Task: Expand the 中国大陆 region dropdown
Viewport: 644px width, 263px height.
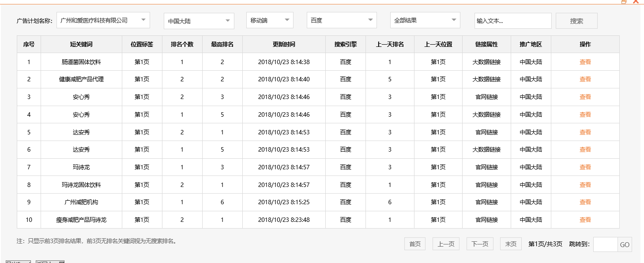Action: (x=199, y=20)
